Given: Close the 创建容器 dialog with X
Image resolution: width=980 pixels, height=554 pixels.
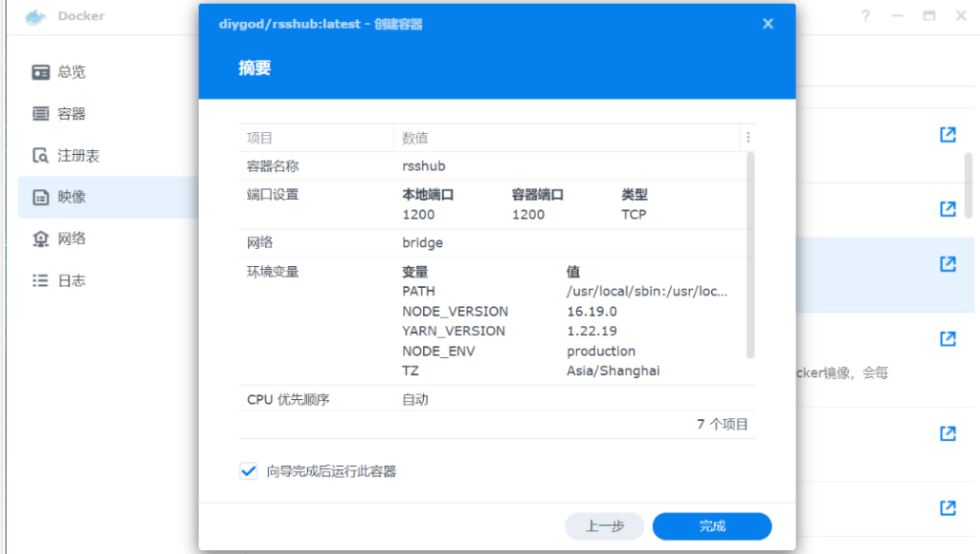Looking at the screenshot, I should (x=768, y=24).
